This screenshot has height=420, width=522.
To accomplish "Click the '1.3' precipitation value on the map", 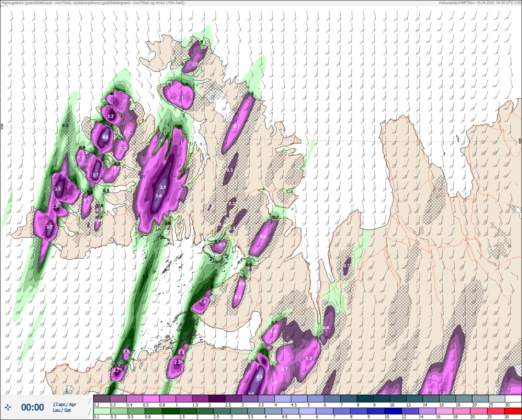I will 80,158.
